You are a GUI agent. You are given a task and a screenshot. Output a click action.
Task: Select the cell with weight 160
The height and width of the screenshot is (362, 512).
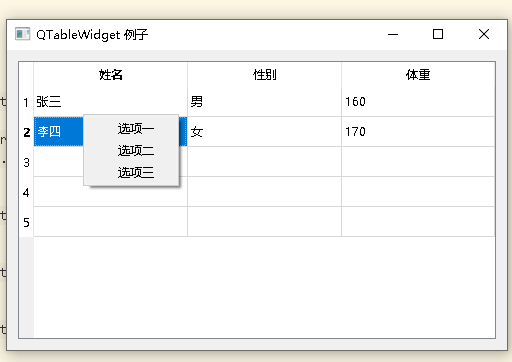click(x=418, y=102)
